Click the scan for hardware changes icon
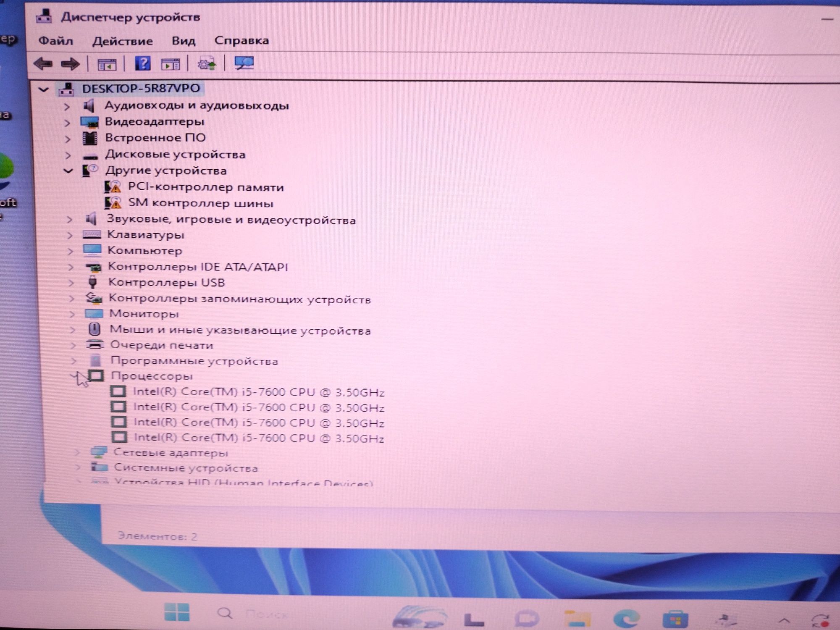840x630 pixels. point(244,63)
